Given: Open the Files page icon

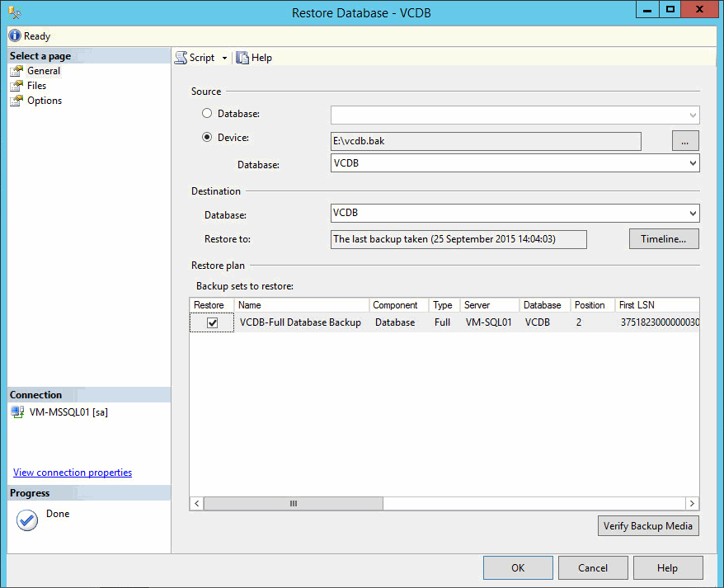Looking at the screenshot, I should (16, 86).
